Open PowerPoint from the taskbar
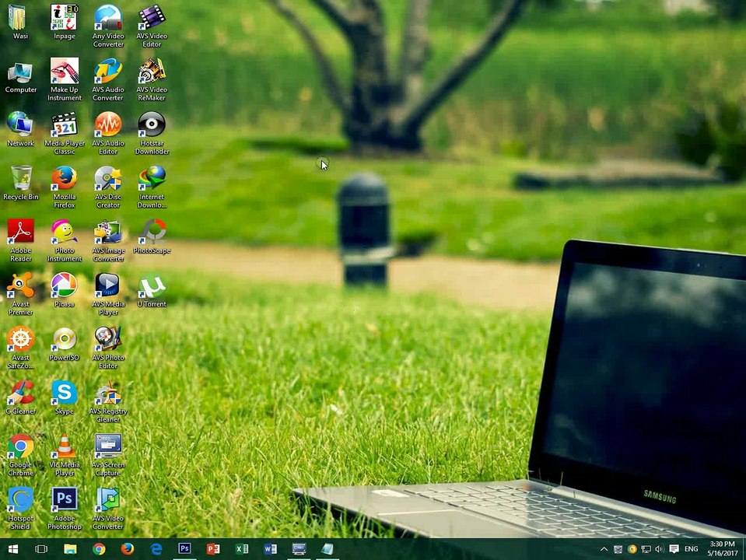This screenshot has height=560, width=746. tap(213, 549)
